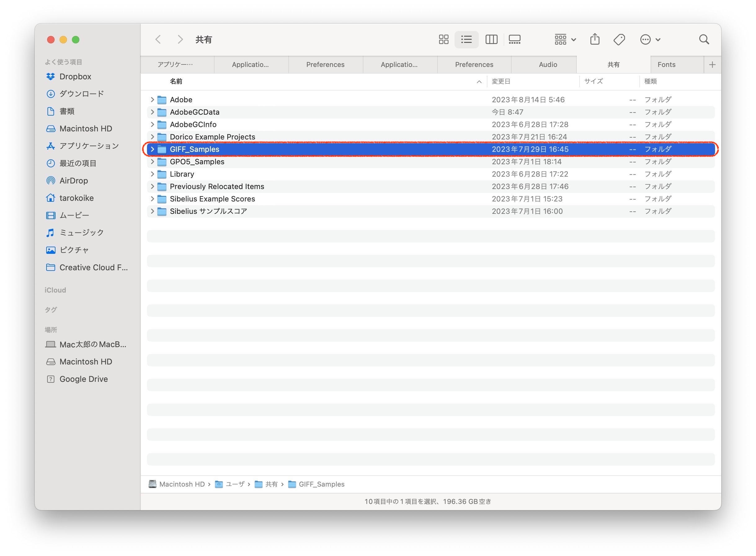Open ミュージック in the sidebar
Viewport: 756px width, 556px height.
click(x=75, y=232)
